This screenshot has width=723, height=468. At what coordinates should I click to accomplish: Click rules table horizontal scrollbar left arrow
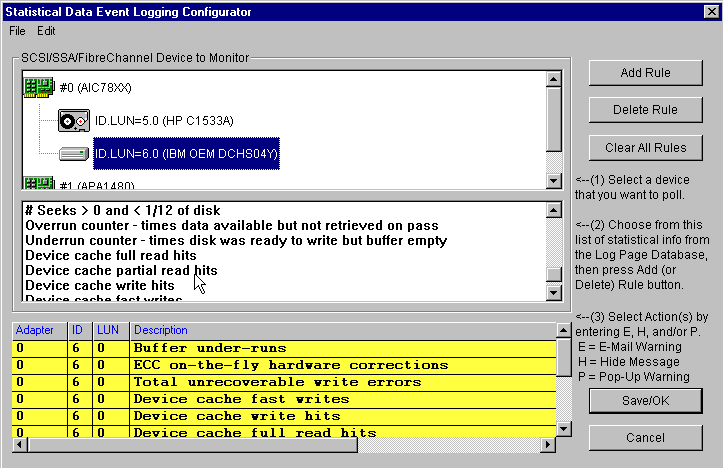tap(19, 445)
